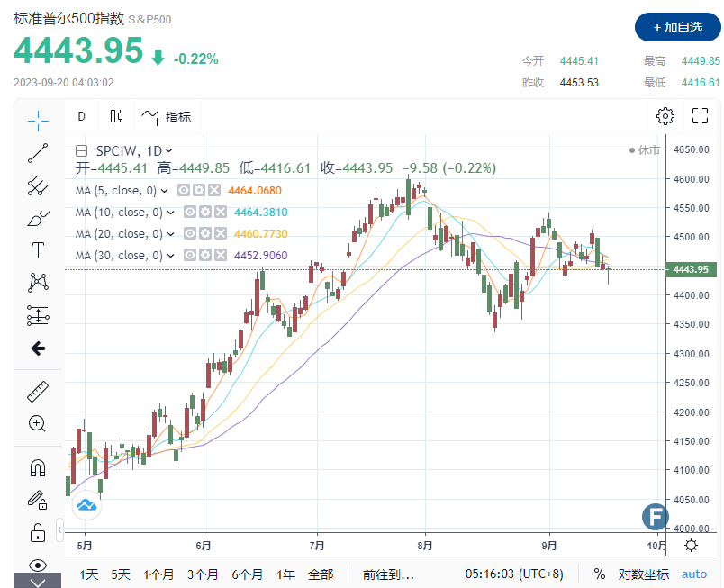Select the 3个月 time range

pyautogui.click(x=203, y=574)
